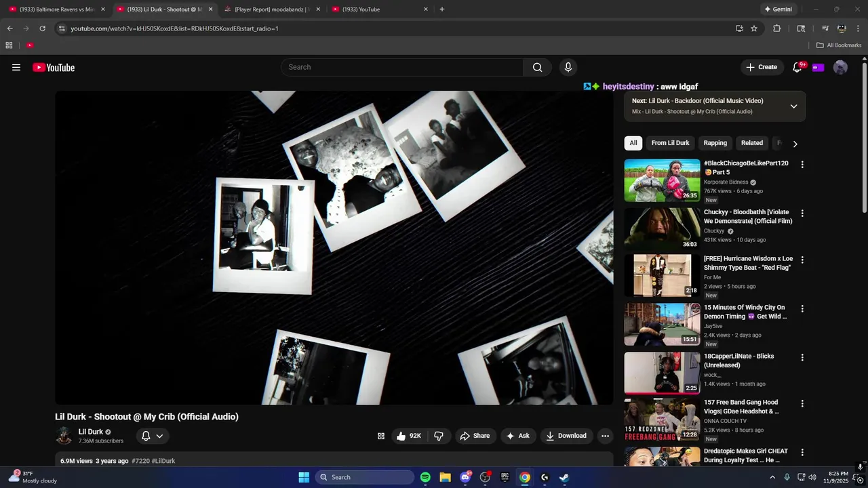Open Chrome extensions puzzle icon

[777, 28]
